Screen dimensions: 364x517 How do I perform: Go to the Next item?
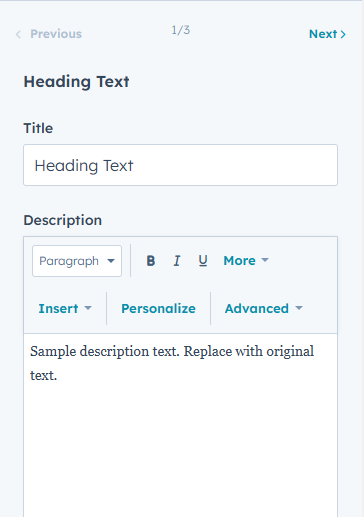327,34
